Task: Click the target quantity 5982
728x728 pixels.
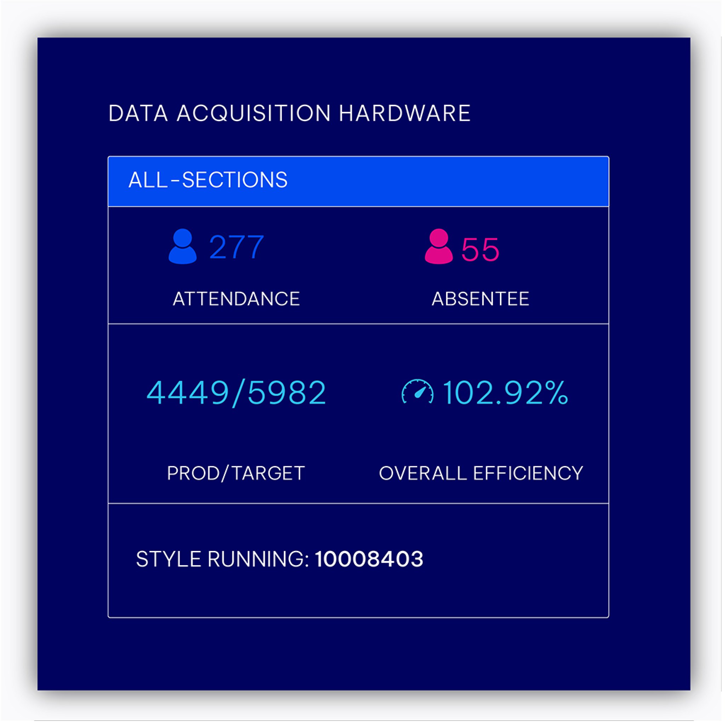Action: pos(287,393)
